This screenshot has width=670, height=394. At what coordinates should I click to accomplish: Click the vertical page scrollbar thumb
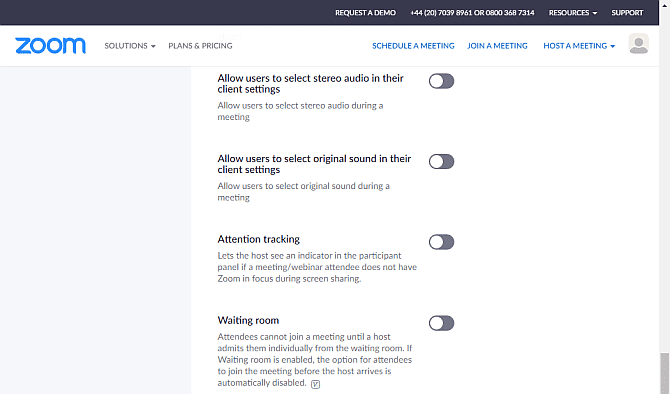664,373
